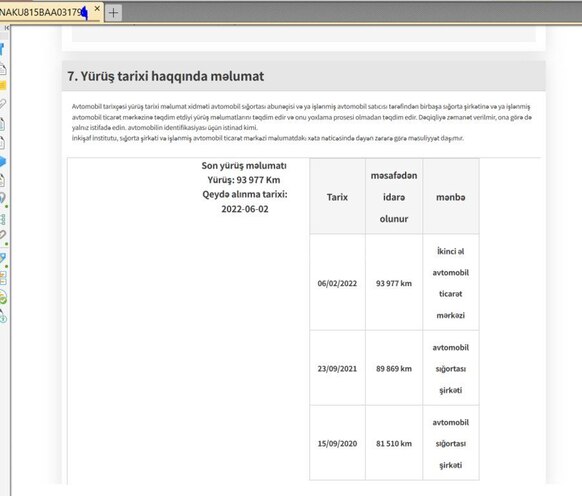
Task: Click 'İkinci əl avtomobil ticarət mərkəzi' cell
Action: coord(451,283)
